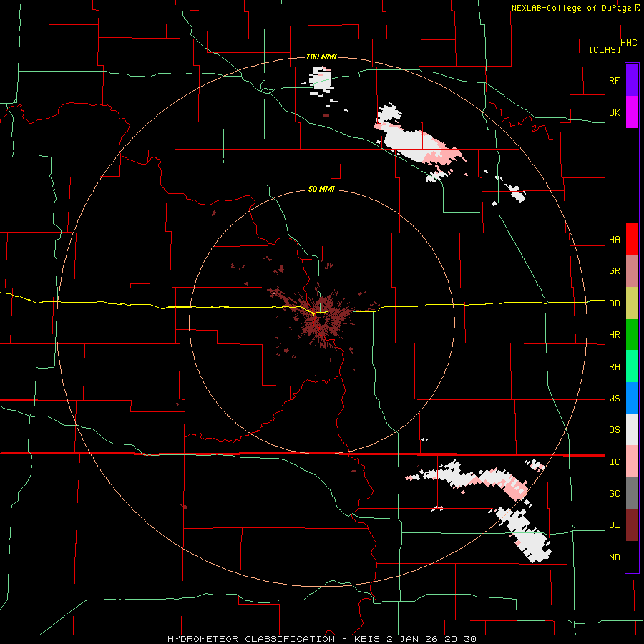Click the DS legend label

[614, 430]
